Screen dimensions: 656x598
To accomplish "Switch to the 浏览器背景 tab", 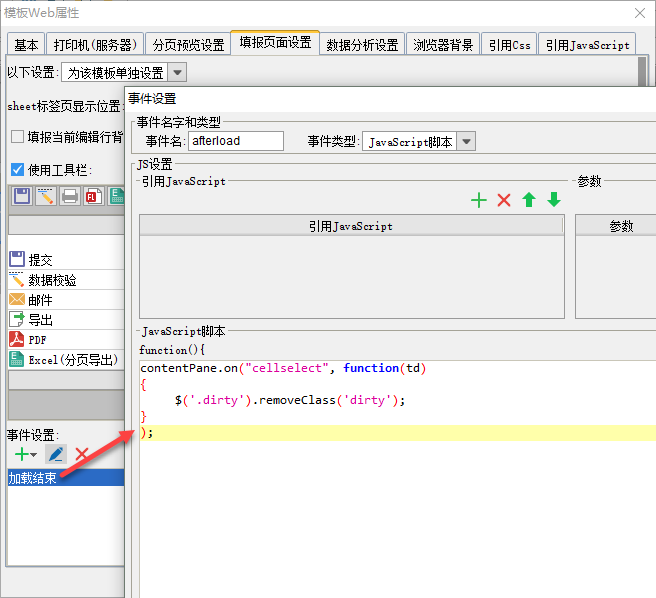I will point(443,44).
